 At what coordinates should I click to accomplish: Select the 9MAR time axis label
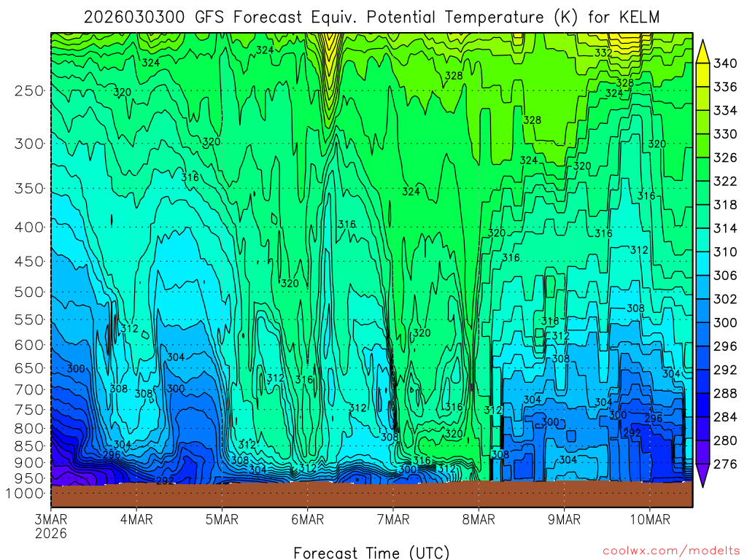pos(564,519)
